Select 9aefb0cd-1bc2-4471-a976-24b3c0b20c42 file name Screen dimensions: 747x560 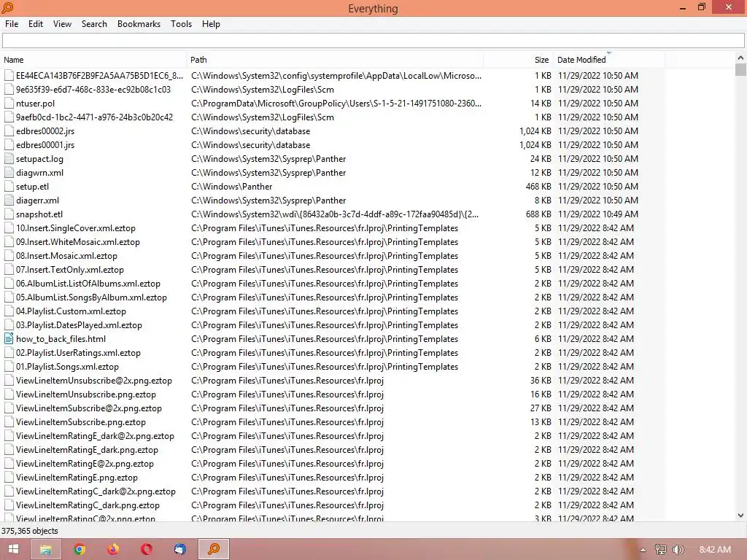coord(94,117)
